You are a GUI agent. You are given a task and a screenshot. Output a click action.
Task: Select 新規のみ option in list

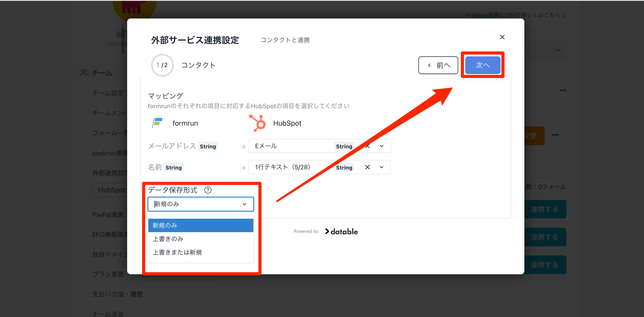pyautogui.click(x=201, y=225)
